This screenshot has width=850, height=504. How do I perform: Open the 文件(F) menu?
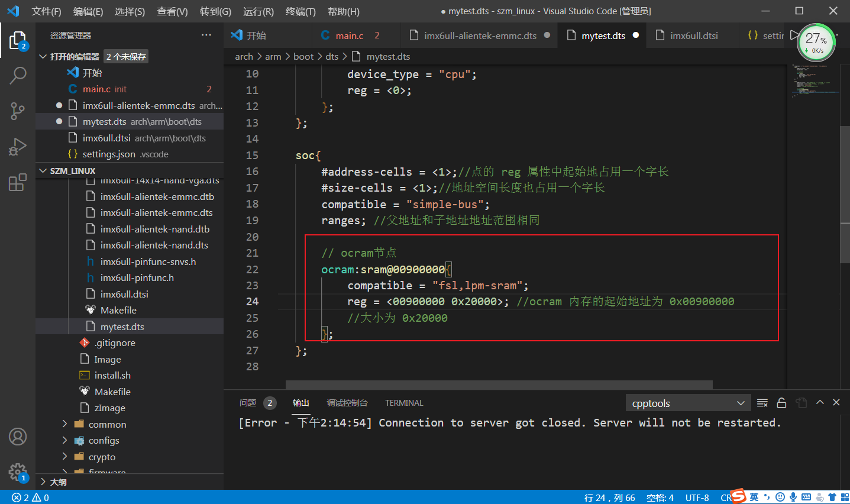[x=46, y=11]
